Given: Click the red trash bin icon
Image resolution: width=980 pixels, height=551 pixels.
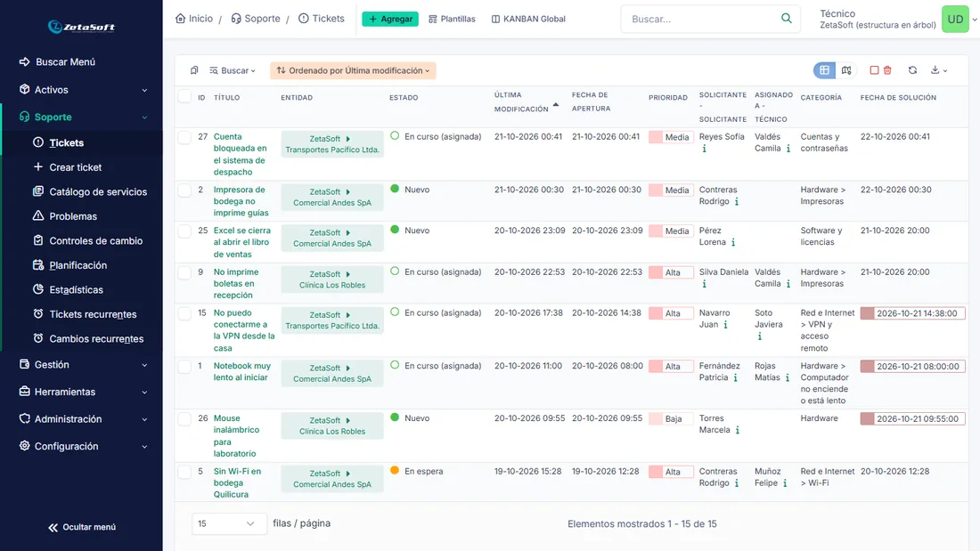Looking at the screenshot, I should click(x=887, y=70).
